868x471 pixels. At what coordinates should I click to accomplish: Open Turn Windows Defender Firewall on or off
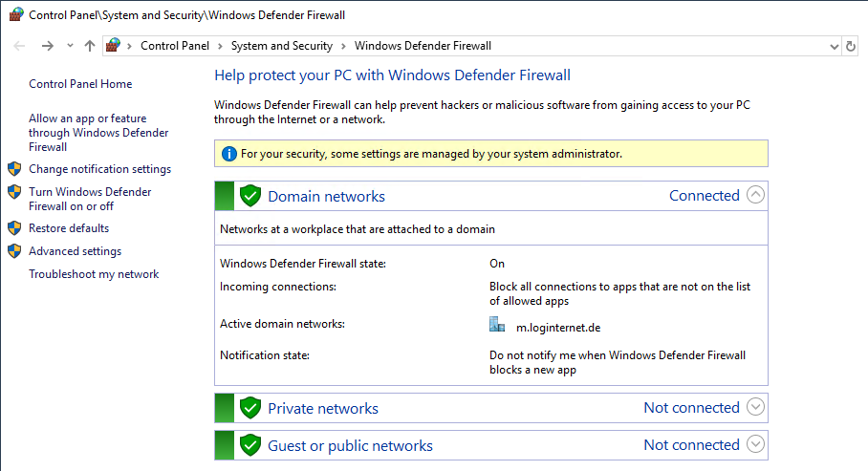pyautogui.click(x=90, y=199)
